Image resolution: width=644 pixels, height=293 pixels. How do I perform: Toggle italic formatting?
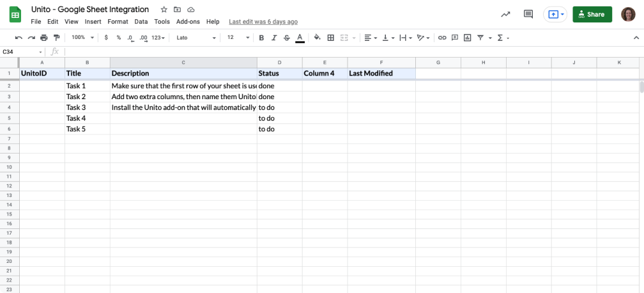[x=274, y=38]
